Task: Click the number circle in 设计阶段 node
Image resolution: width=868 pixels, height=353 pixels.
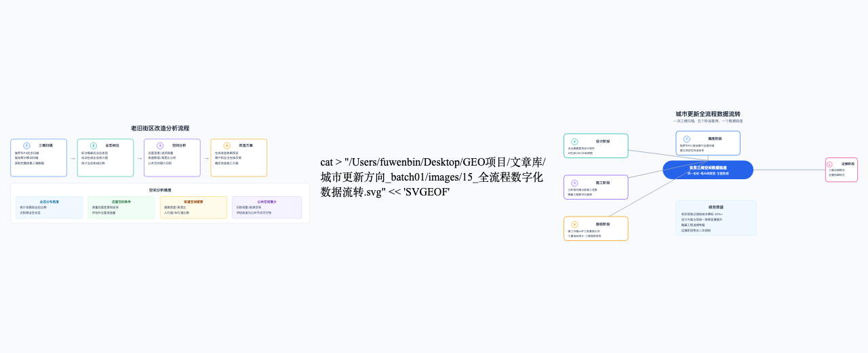Action: [574, 141]
